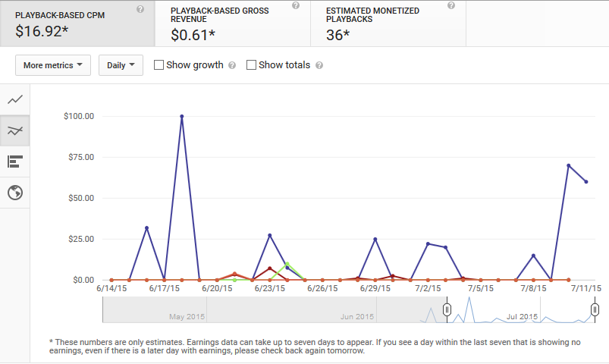Expand the More metrics dropdown

pos(53,65)
